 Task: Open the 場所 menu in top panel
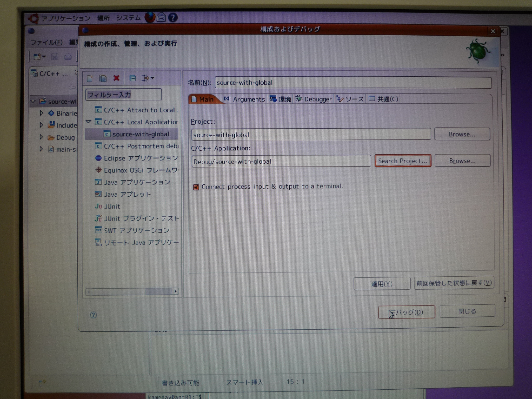point(103,18)
